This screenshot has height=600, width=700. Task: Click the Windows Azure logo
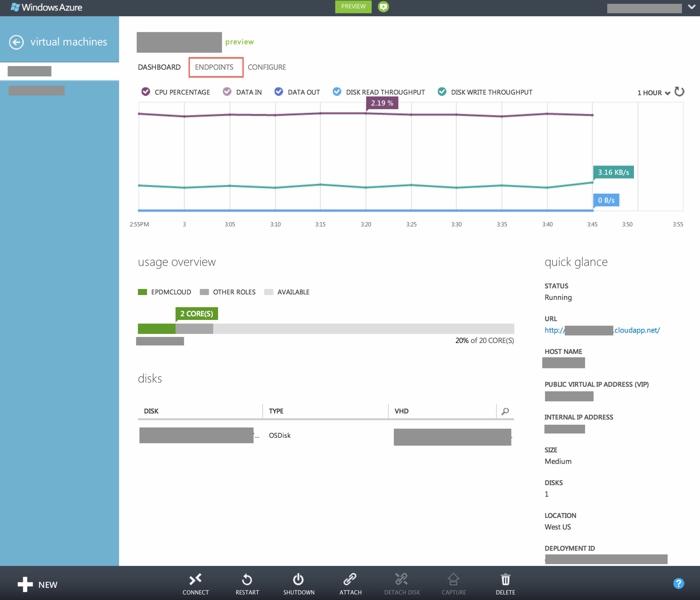[46, 7]
